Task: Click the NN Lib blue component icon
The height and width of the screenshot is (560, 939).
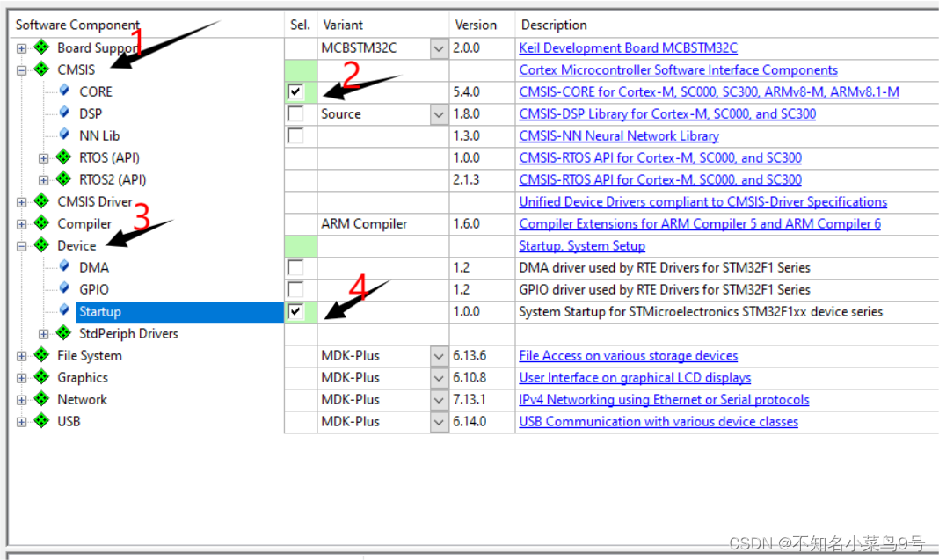Action: pos(64,135)
